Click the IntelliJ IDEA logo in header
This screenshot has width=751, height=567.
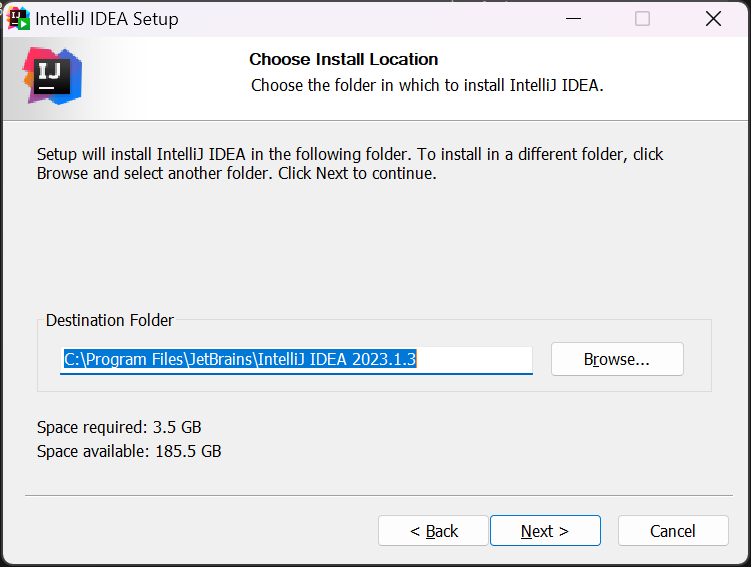tap(52, 76)
